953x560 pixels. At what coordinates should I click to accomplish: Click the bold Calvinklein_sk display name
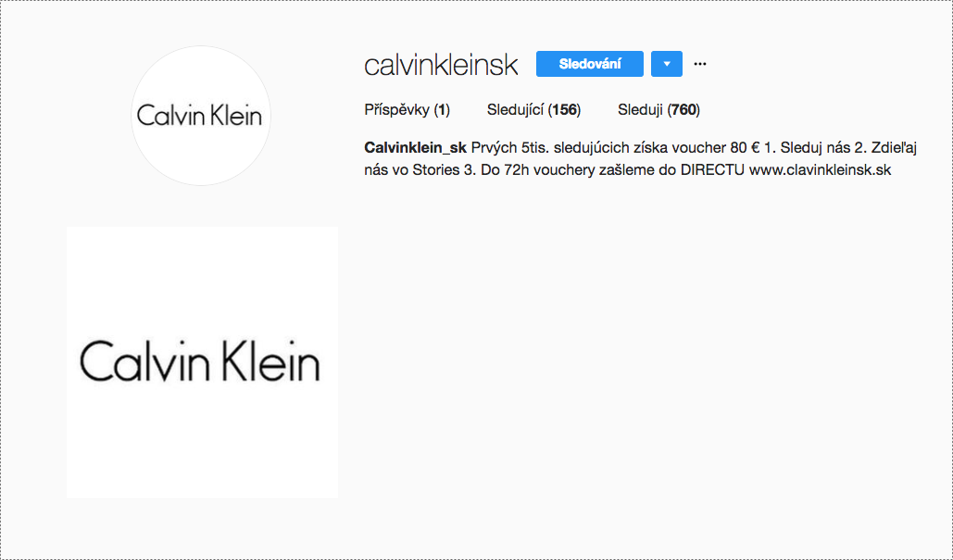[415, 147]
